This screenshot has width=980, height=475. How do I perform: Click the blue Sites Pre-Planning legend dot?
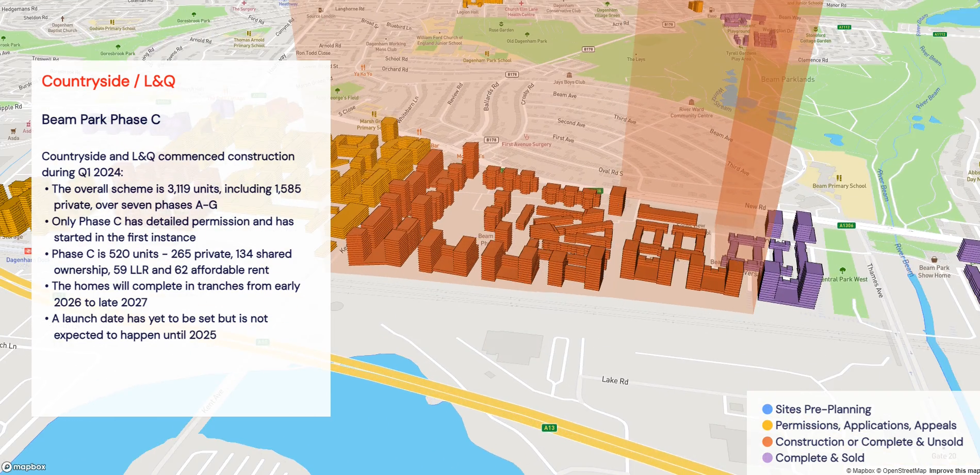coord(767,409)
